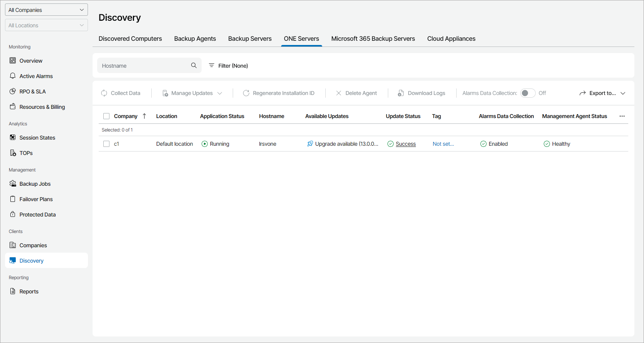Click the lrsvone hostname cell
The width and height of the screenshot is (644, 343).
pyautogui.click(x=268, y=144)
